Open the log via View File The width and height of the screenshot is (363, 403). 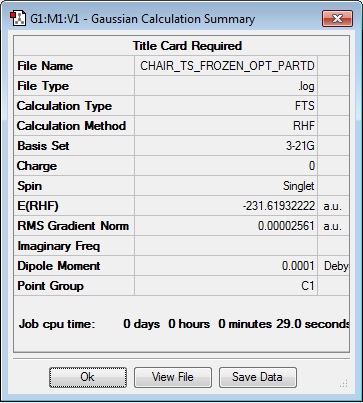coord(173,377)
